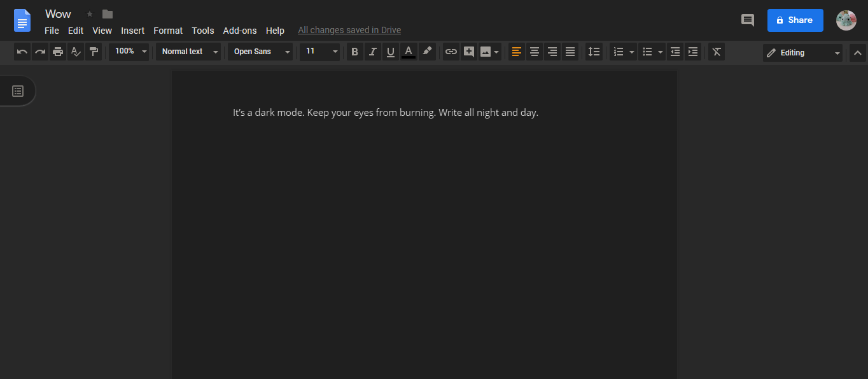Increase indent of paragraph
Image resolution: width=868 pixels, height=379 pixels.
click(x=693, y=52)
